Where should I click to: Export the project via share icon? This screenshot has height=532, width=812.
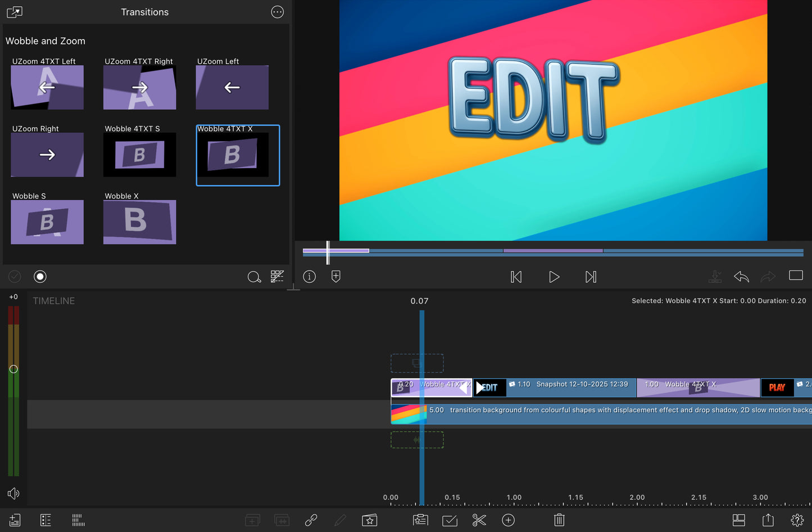tap(768, 520)
